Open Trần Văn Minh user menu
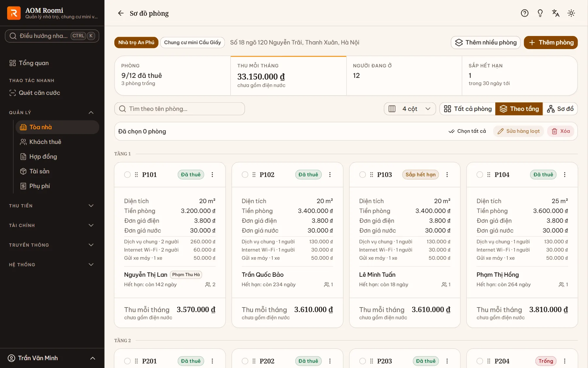This screenshot has height=368, width=588. point(52,358)
